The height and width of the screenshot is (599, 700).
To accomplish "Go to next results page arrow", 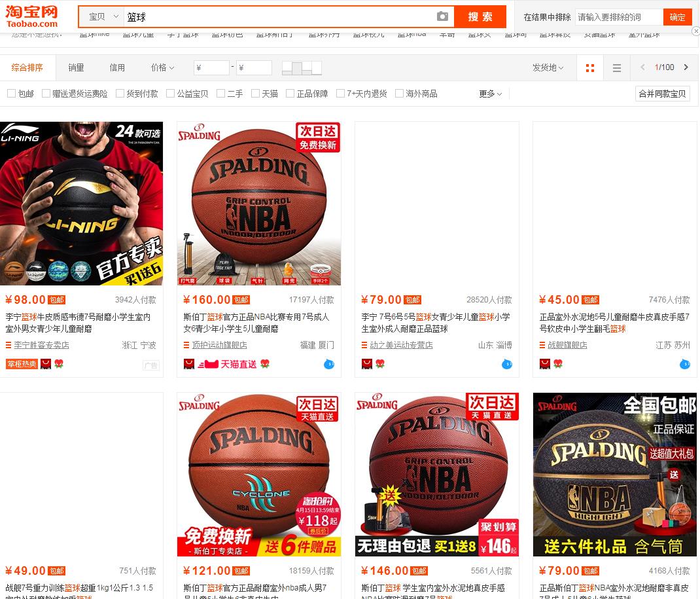I will [x=686, y=67].
